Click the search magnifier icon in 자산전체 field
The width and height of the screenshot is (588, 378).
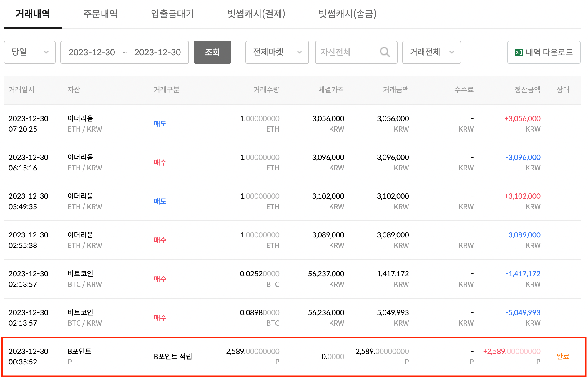click(x=385, y=52)
